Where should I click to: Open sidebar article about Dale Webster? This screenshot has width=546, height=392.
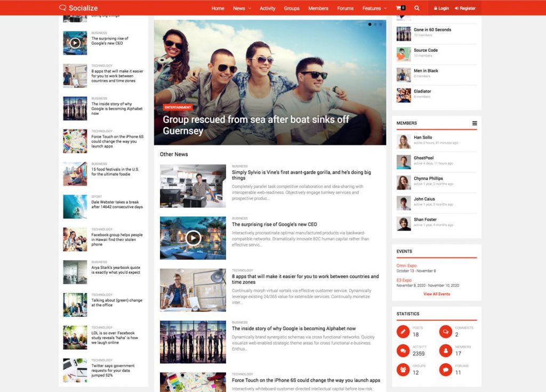click(117, 204)
